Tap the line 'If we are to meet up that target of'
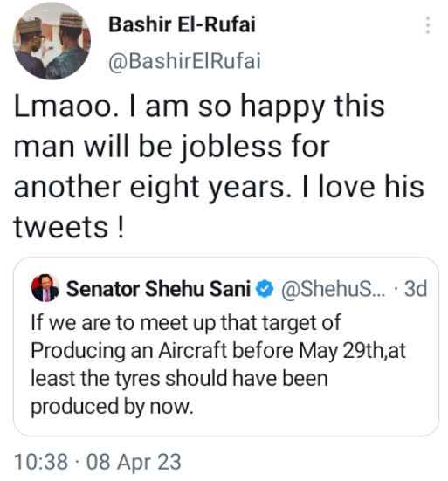 coord(186,323)
